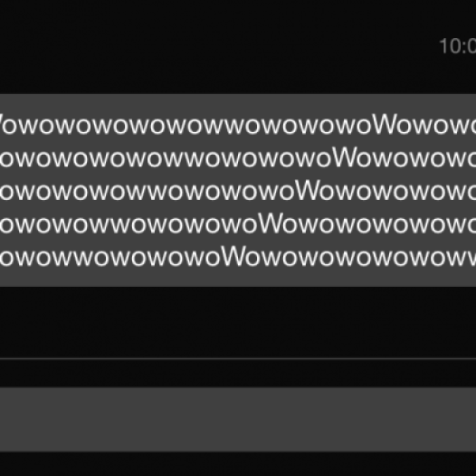This screenshot has width=476, height=476.
Task: Click the third line of the message text
Action: [238, 191]
